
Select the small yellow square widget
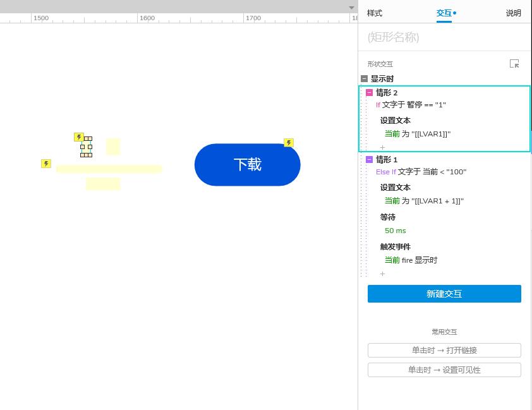tap(113, 147)
